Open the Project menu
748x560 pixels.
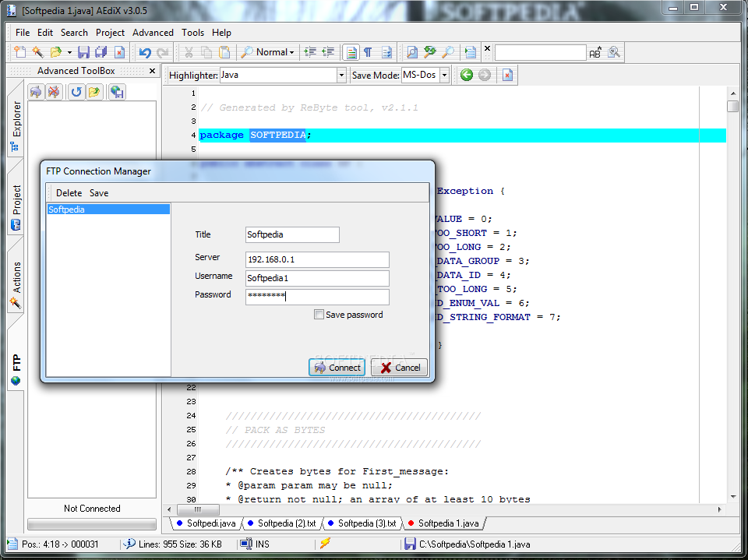tap(110, 33)
